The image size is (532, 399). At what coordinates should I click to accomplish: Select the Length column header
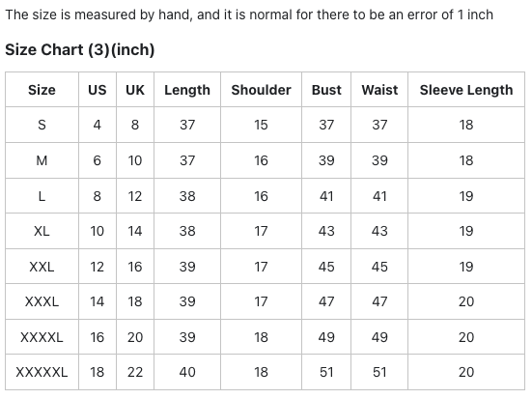coord(187,90)
